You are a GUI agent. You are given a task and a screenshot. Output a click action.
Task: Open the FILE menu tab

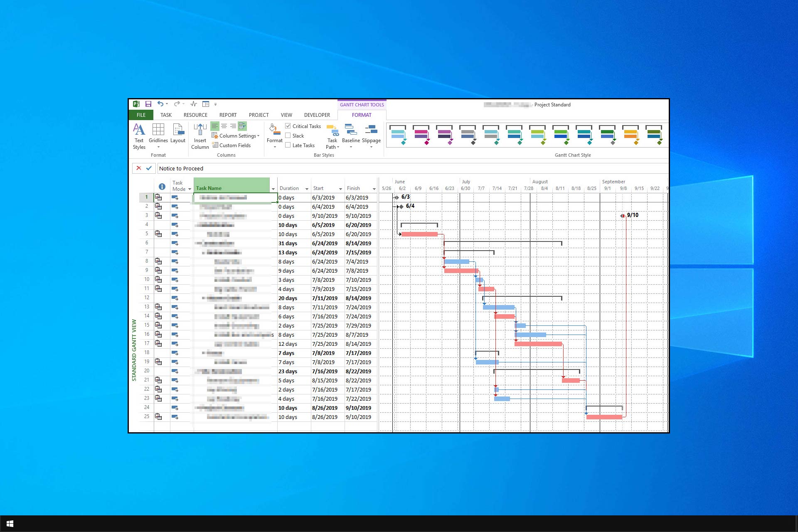coord(141,115)
